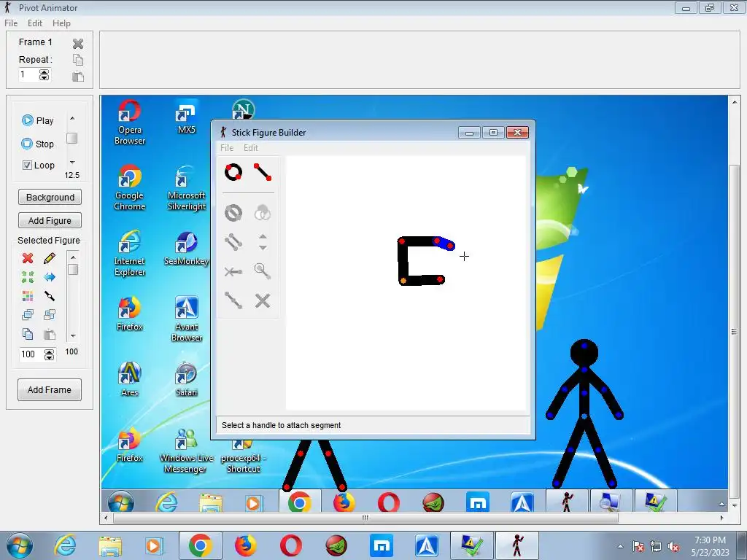This screenshot has height=560, width=747.
Task: Click the Play animation button
Action: tap(38, 120)
